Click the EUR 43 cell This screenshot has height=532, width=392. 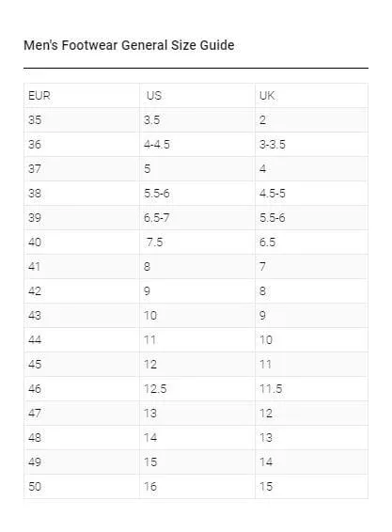click(82, 316)
